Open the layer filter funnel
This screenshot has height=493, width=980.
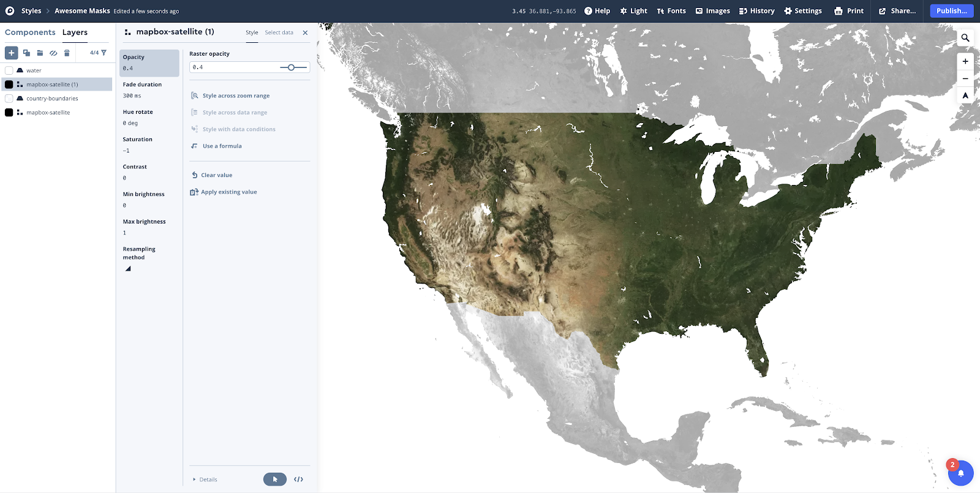pos(104,53)
